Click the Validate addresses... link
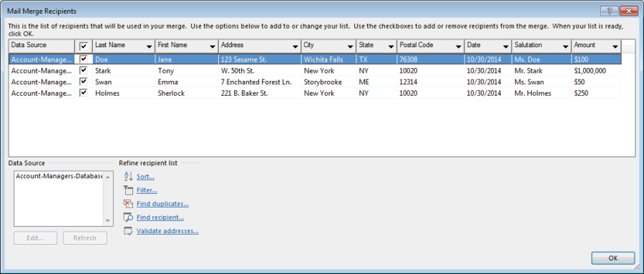The image size is (644, 274). click(x=167, y=231)
